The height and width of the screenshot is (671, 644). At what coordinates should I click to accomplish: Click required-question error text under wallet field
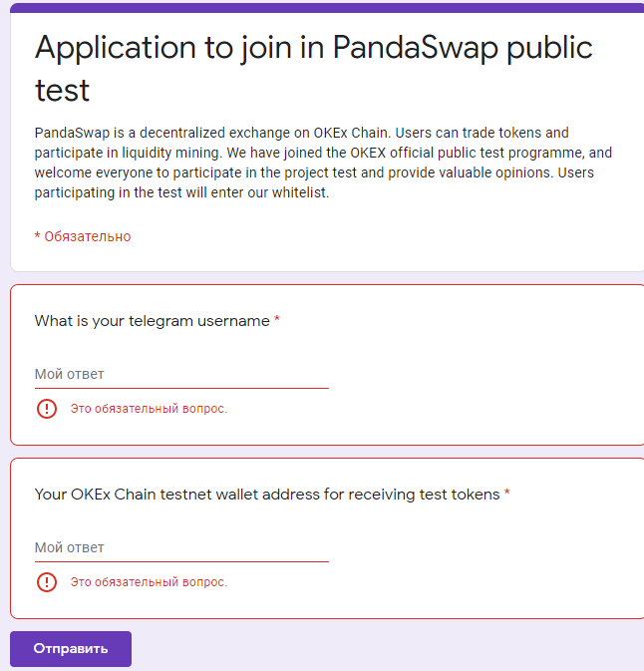tap(149, 582)
